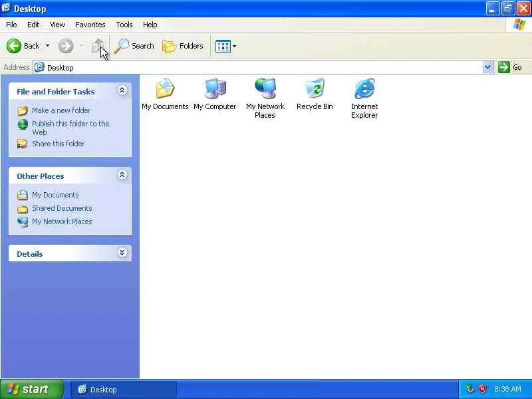This screenshot has height=399, width=532.
Task: Click the hand folder icon beside Share this folder
Action: point(23,144)
